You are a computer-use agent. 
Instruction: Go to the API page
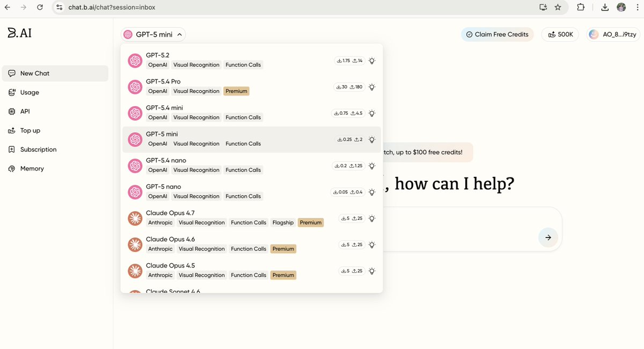click(55, 112)
